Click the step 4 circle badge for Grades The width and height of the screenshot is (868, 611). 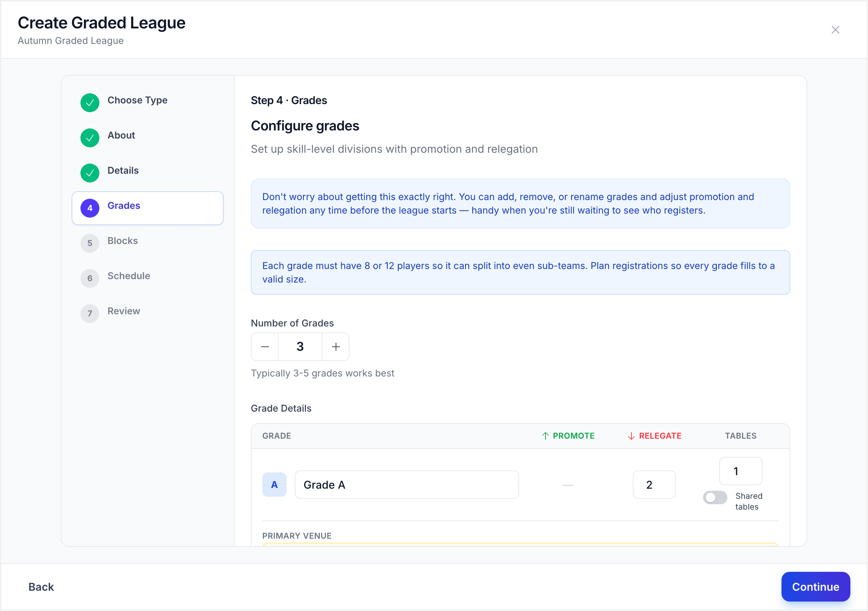click(x=90, y=208)
